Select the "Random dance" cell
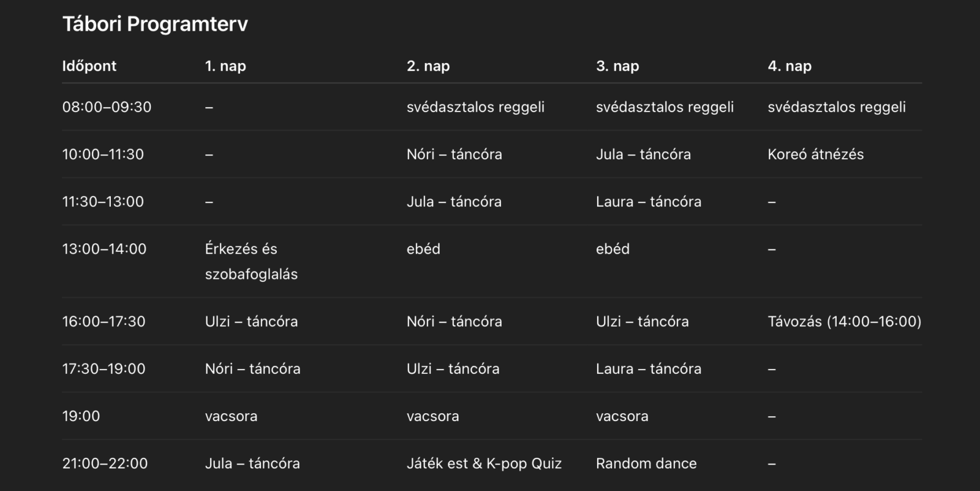The width and height of the screenshot is (980, 491). 646,464
